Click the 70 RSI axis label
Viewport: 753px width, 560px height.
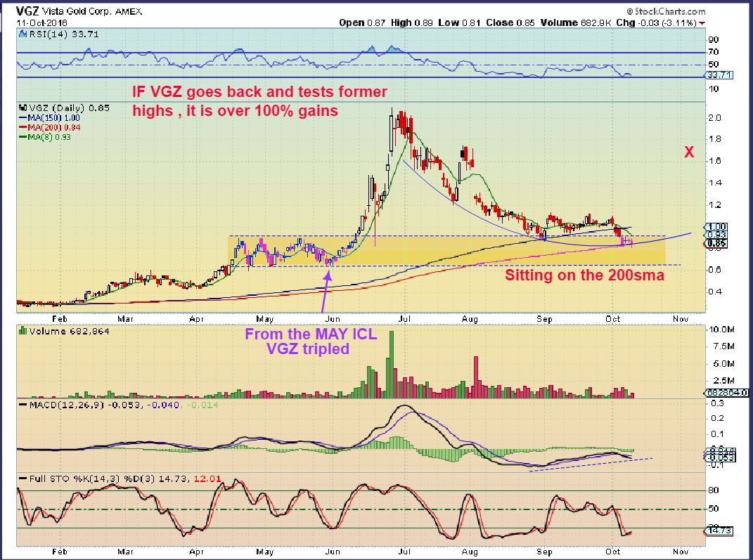[x=714, y=52]
